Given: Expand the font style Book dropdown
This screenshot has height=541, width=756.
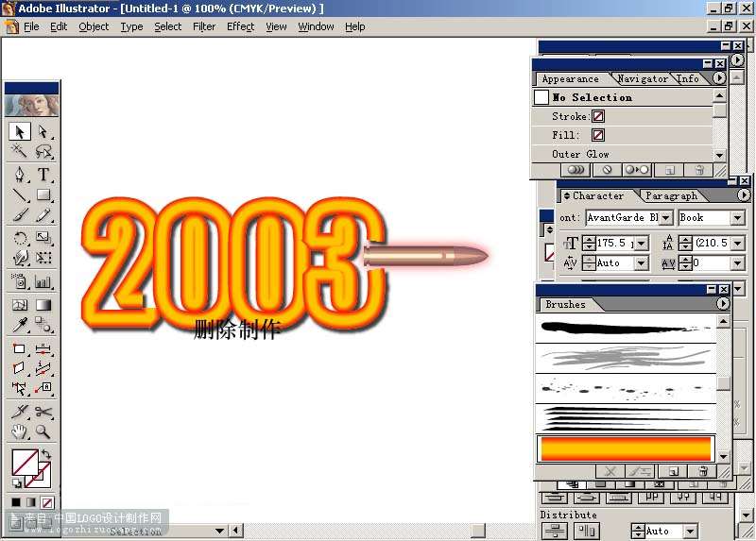Looking at the screenshot, I should 738,218.
